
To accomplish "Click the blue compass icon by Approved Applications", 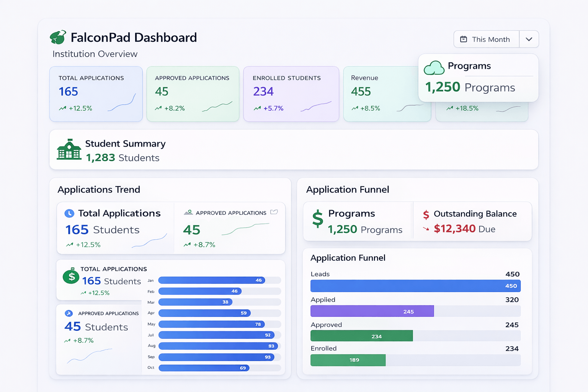I will [x=69, y=313].
